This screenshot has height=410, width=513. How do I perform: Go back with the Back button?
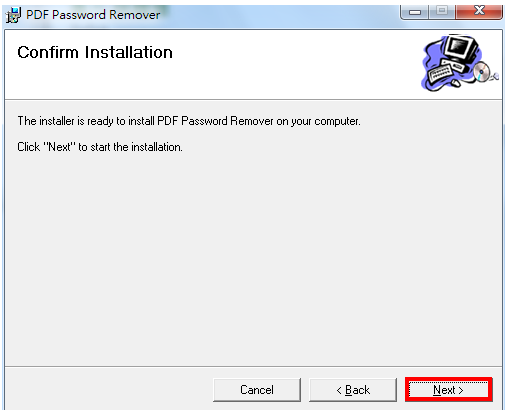pyautogui.click(x=353, y=390)
